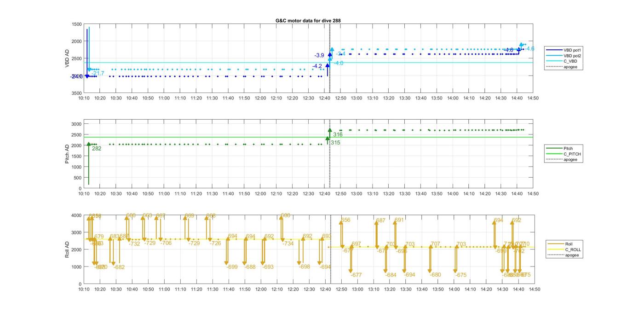Click the 'Roll AD' y-axis label
Screen dimensions: 644x319
click(67, 249)
